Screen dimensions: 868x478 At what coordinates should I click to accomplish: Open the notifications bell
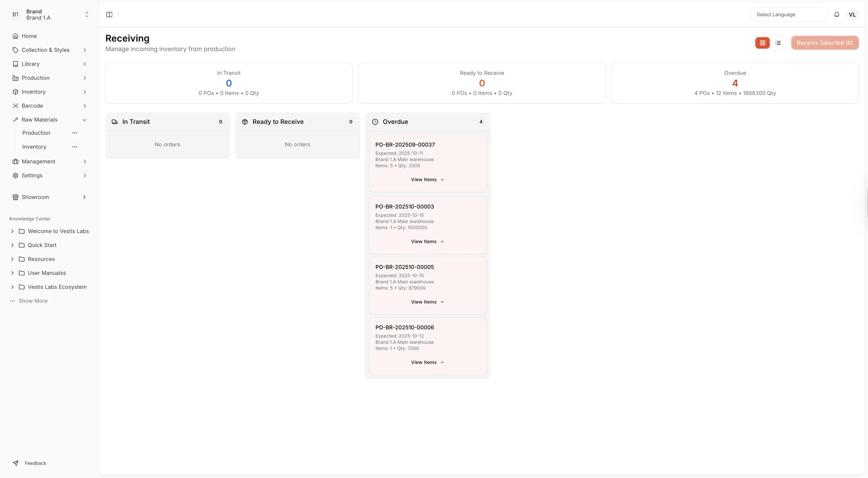pos(837,14)
